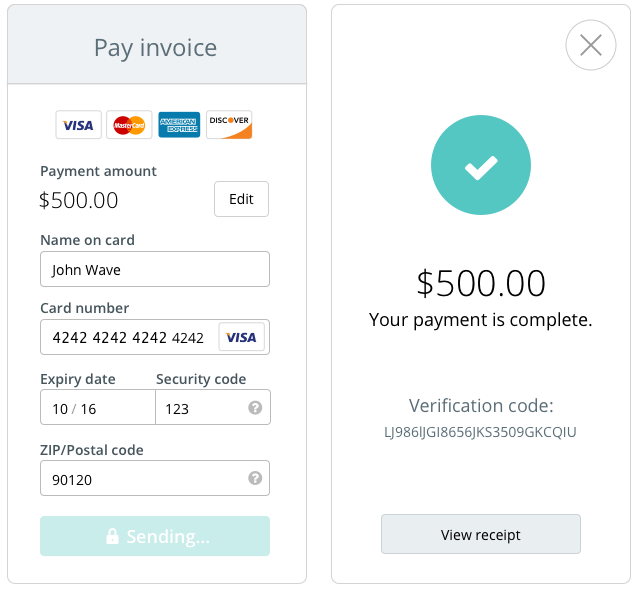Focus the Name on card field
636x593 pixels.
[155, 269]
